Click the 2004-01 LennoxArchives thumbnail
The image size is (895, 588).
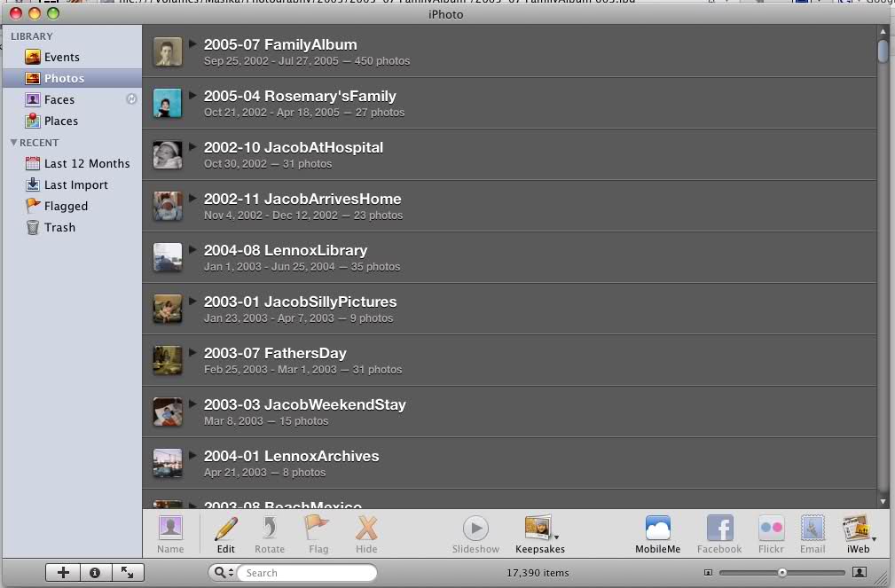[168, 463]
